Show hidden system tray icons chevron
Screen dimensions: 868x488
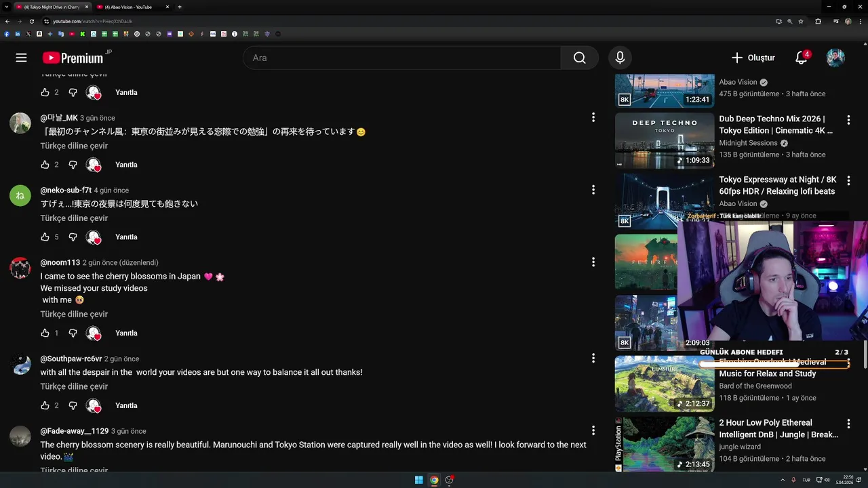[783, 480]
